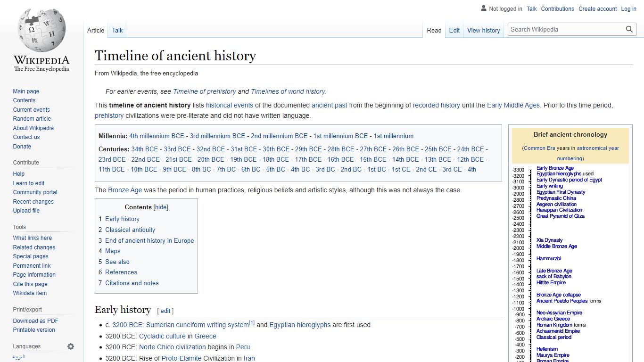Open the 20th BCE century link
This screenshot has width=644, height=362.
(x=211, y=159)
